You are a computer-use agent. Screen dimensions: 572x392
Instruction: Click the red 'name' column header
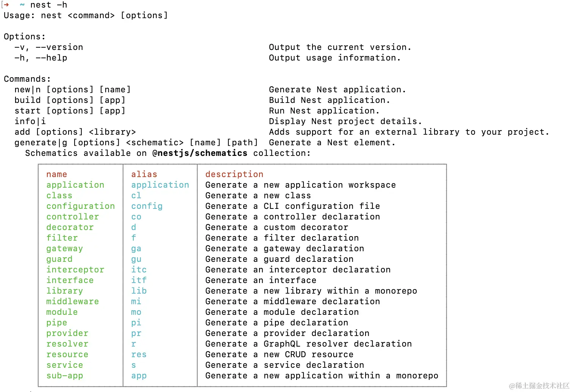pos(57,174)
